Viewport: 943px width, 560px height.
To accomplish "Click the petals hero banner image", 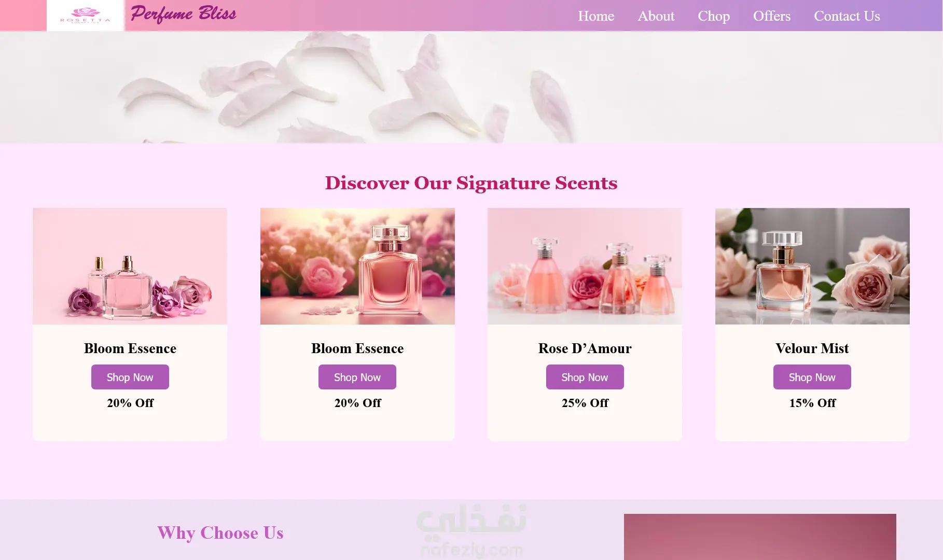I will [472, 87].
